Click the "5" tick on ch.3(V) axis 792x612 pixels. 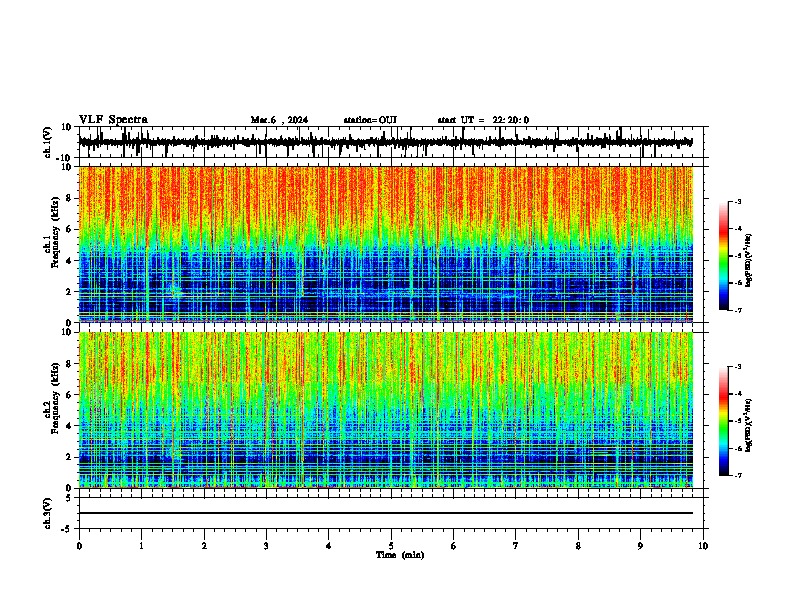[x=69, y=497]
